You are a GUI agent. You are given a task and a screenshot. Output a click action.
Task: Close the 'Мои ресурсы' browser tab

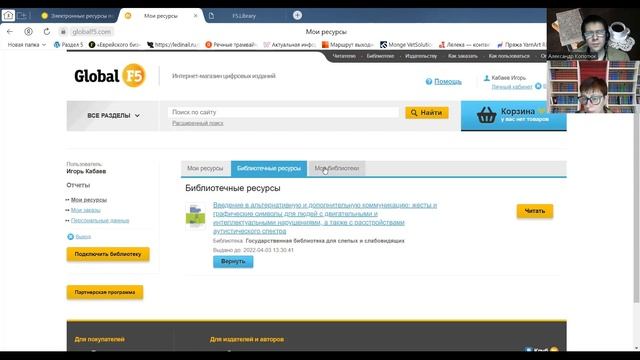coord(196,16)
